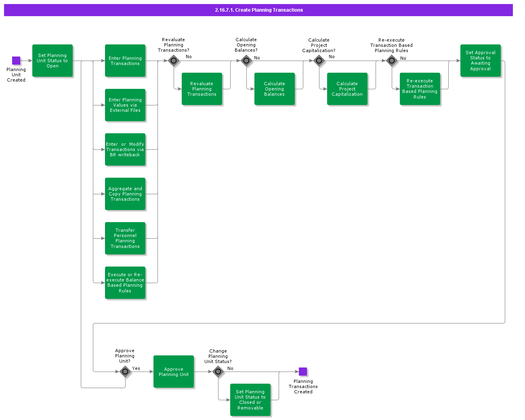Viewport: 525px width, 420px height.
Task: Select the Enter Planning Transactions activity box
Action: pos(125,61)
